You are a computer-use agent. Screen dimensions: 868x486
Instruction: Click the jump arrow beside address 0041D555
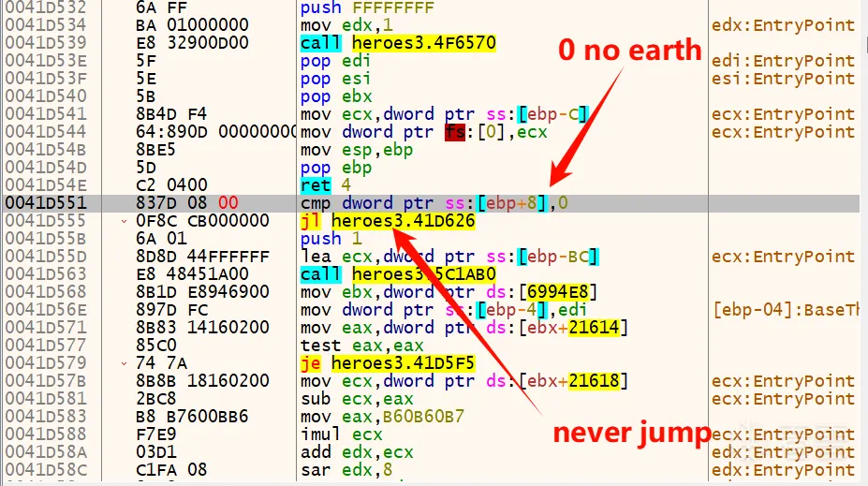[x=125, y=222]
